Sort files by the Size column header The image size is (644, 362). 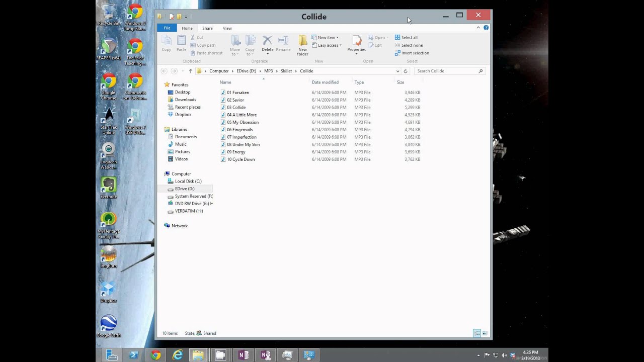pos(400,82)
